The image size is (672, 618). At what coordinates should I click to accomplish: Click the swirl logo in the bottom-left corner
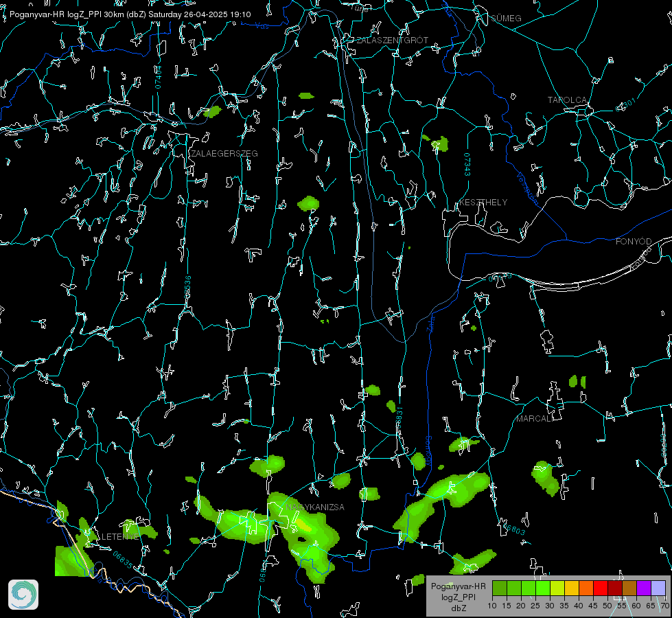click(x=23, y=595)
